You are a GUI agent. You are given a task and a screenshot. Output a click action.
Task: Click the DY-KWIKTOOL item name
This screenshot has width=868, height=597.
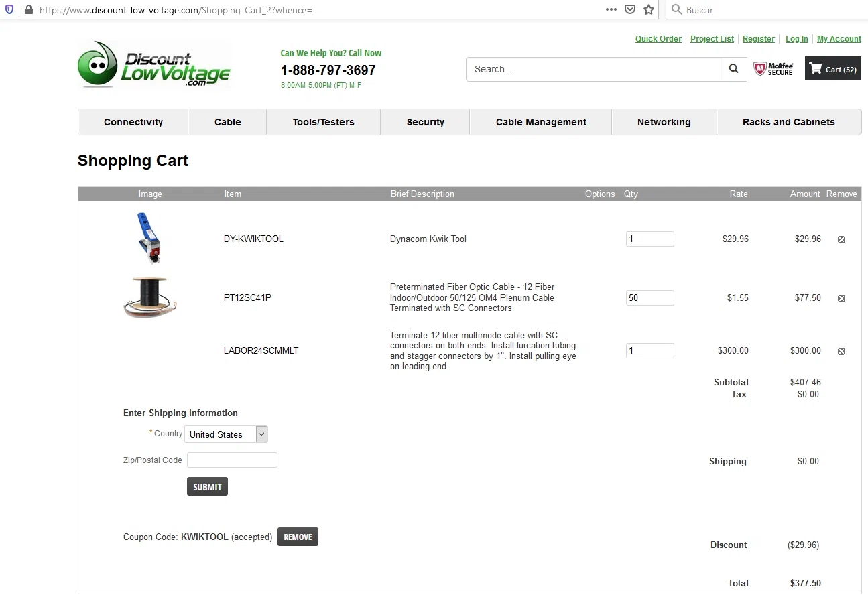pyautogui.click(x=253, y=239)
